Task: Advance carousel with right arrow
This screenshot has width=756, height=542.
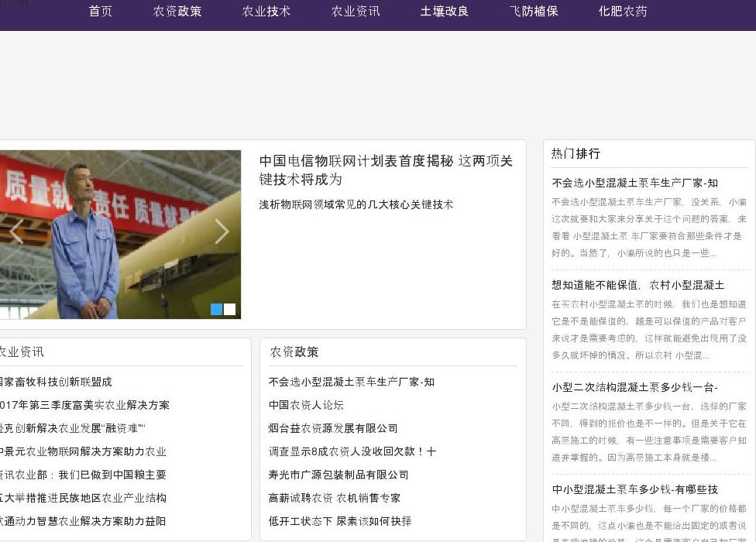Action: coord(222,232)
